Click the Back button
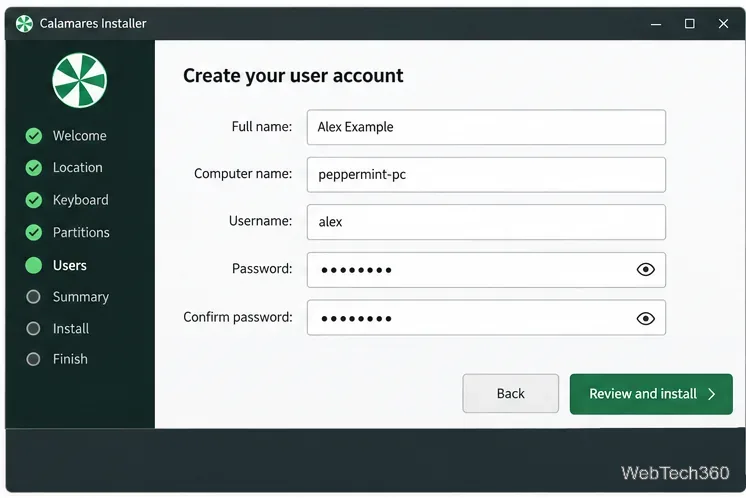746x498 pixels. [510, 393]
